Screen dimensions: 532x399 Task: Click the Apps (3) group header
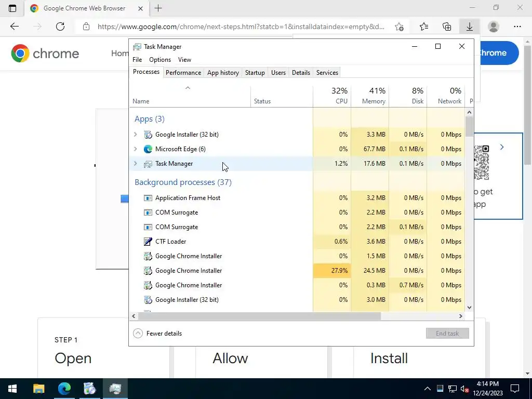(150, 119)
